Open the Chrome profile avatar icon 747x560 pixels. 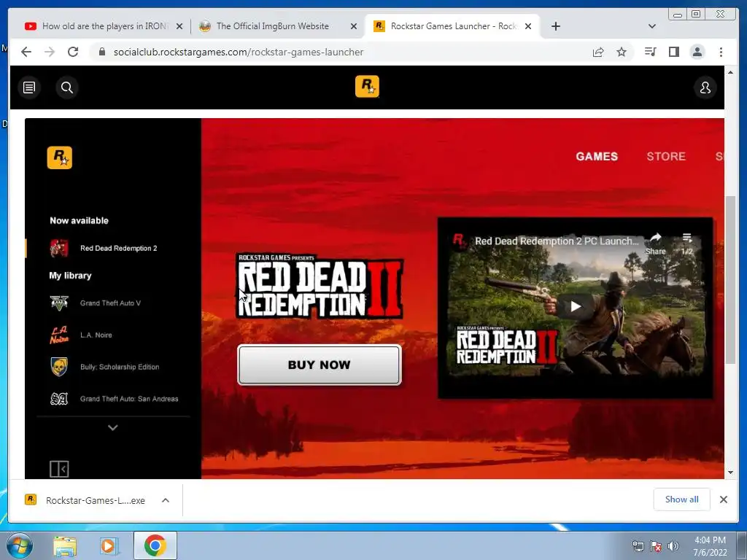click(697, 52)
